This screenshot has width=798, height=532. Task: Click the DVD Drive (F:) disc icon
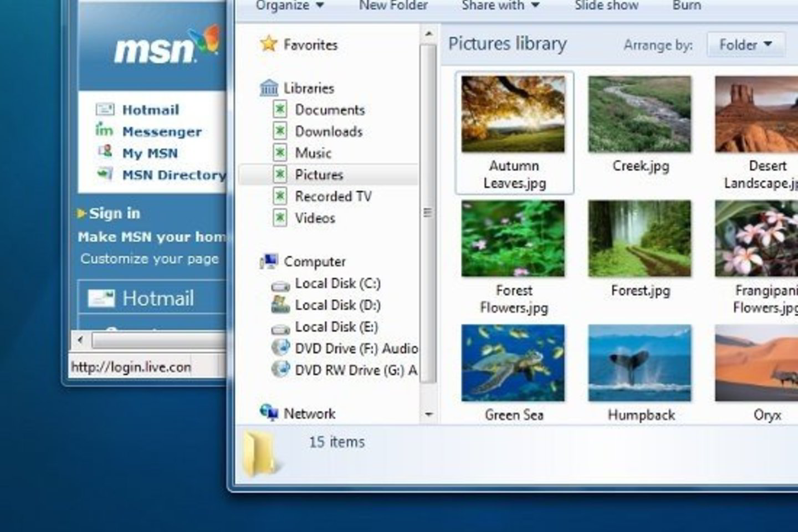point(280,348)
